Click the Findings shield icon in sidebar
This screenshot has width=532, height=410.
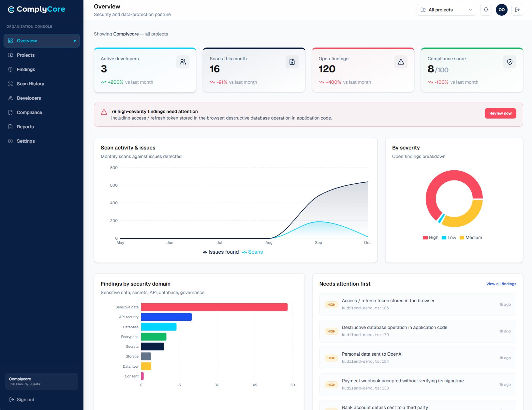(10, 69)
